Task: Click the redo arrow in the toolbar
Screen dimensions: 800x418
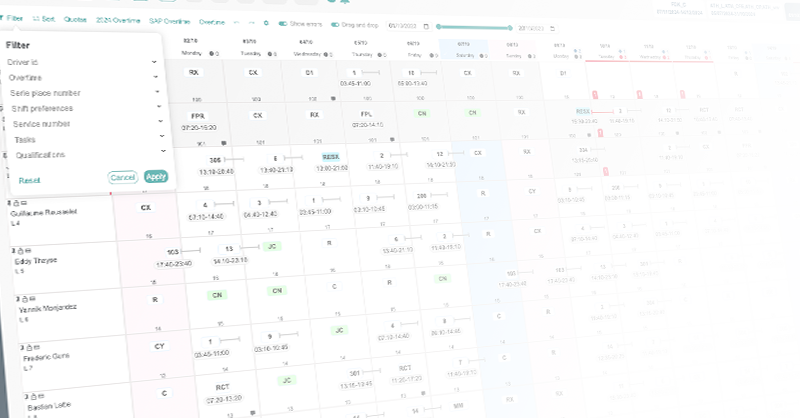Action: 251,22
